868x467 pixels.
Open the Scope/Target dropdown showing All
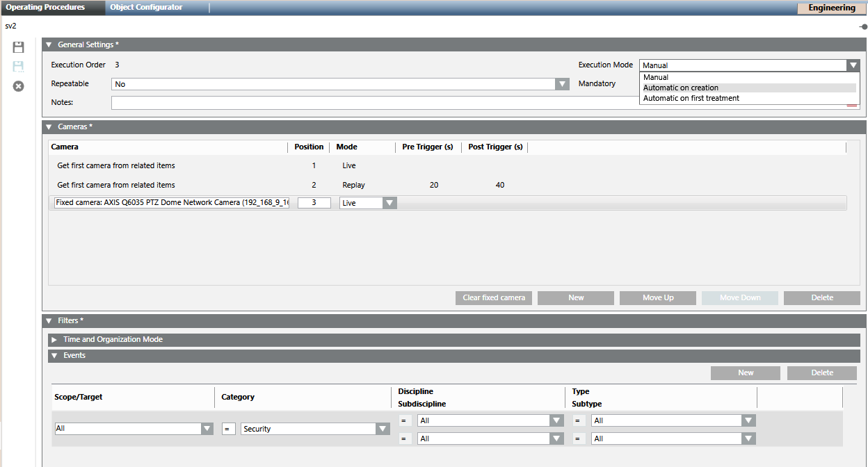[x=207, y=429]
